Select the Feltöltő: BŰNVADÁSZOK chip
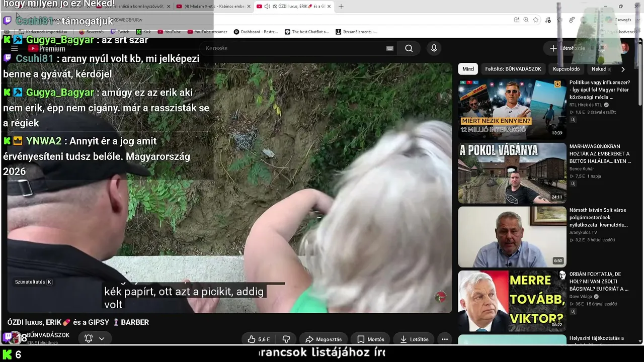This screenshot has width=644, height=362. [513, 69]
